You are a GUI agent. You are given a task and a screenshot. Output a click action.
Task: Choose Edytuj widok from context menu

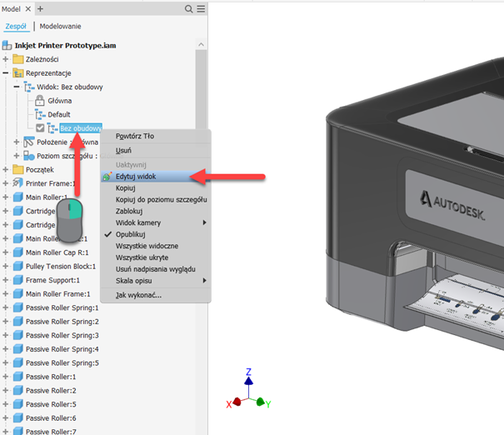tap(136, 177)
